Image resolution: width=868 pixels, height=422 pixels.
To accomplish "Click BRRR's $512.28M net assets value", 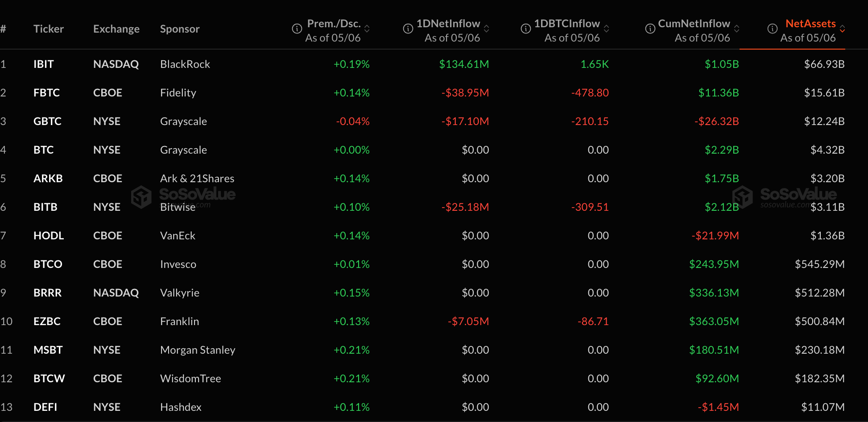I will click(820, 293).
